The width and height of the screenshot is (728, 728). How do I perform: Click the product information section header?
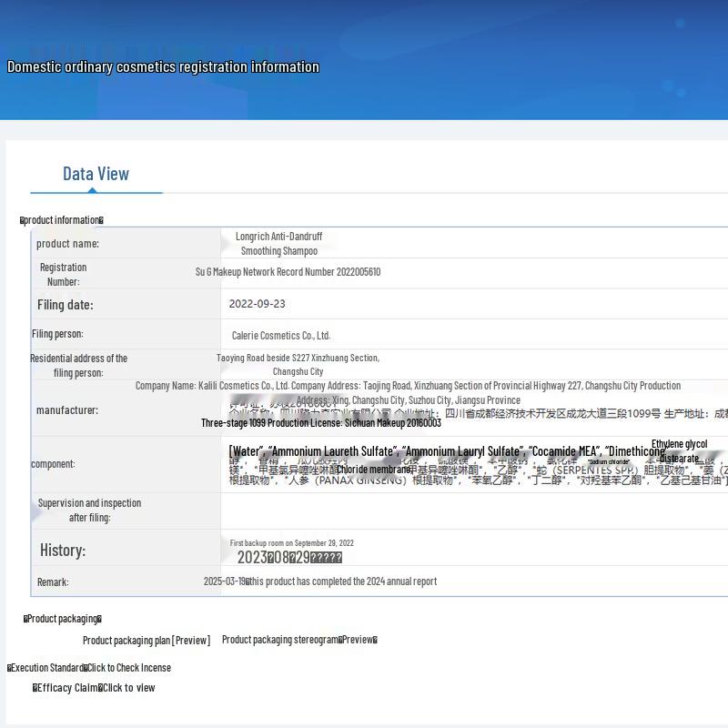click(x=62, y=220)
